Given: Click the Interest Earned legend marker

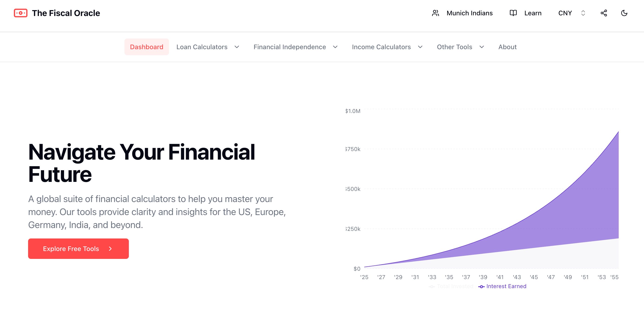Looking at the screenshot, I should pos(481,286).
